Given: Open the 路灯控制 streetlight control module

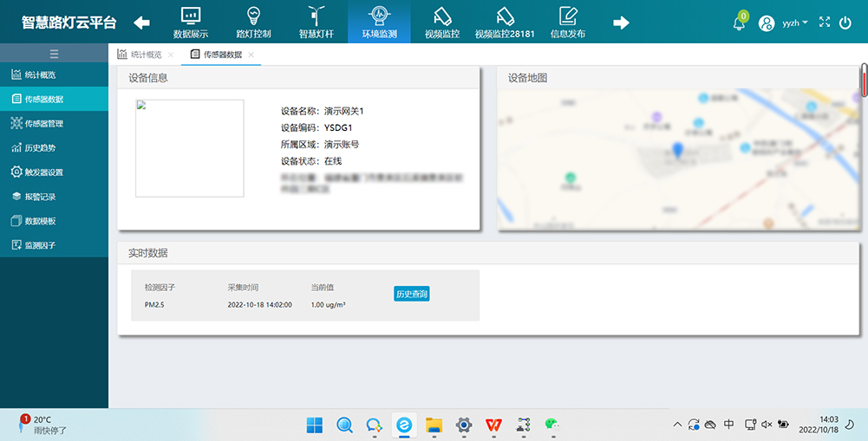Looking at the screenshot, I should pyautogui.click(x=253, y=22).
